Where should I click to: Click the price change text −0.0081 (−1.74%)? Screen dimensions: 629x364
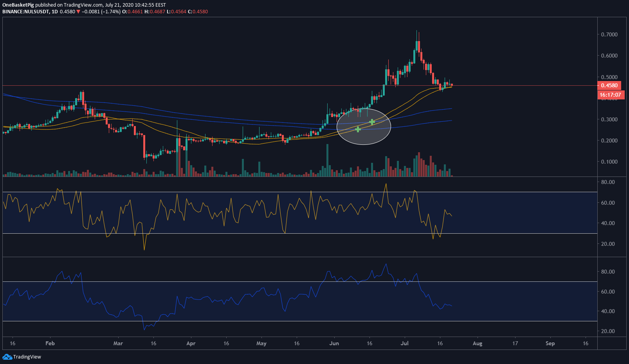point(101,12)
